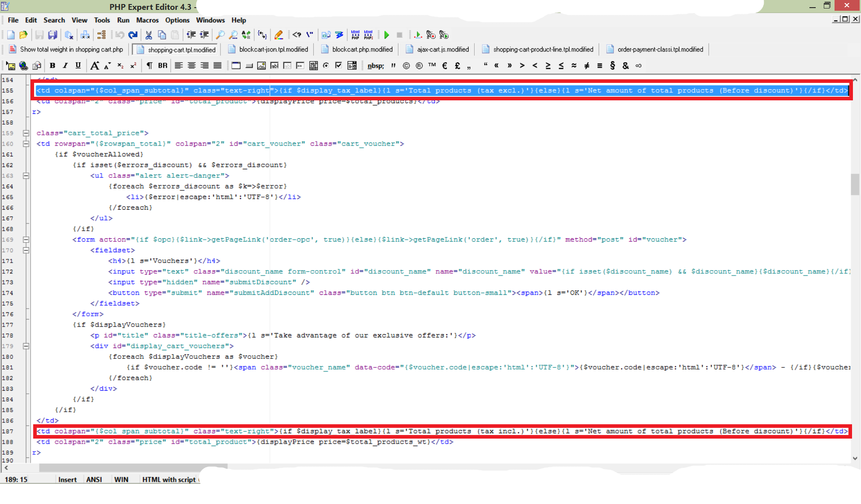Click the vertical scrollbar thumb
Viewport: 861px width, 504px height.
tap(855, 184)
